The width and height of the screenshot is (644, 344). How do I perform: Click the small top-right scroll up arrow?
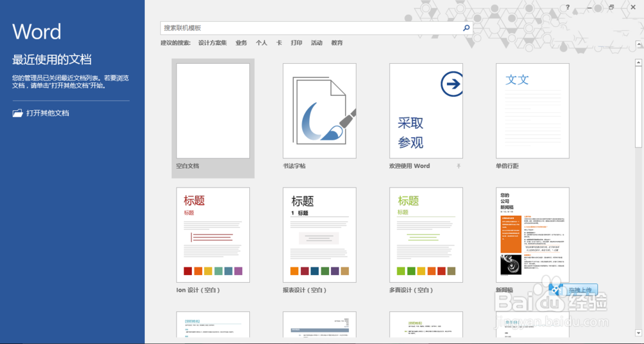click(638, 44)
